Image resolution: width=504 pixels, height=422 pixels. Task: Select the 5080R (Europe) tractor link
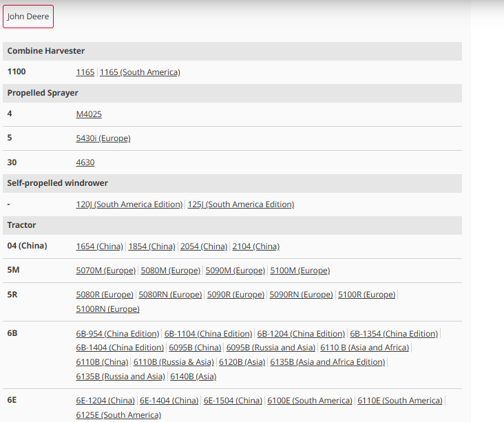105,295
